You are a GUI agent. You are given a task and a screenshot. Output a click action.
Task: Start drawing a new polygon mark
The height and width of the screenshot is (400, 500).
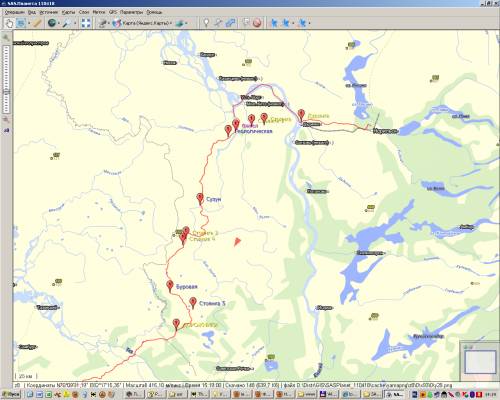(230, 23)
